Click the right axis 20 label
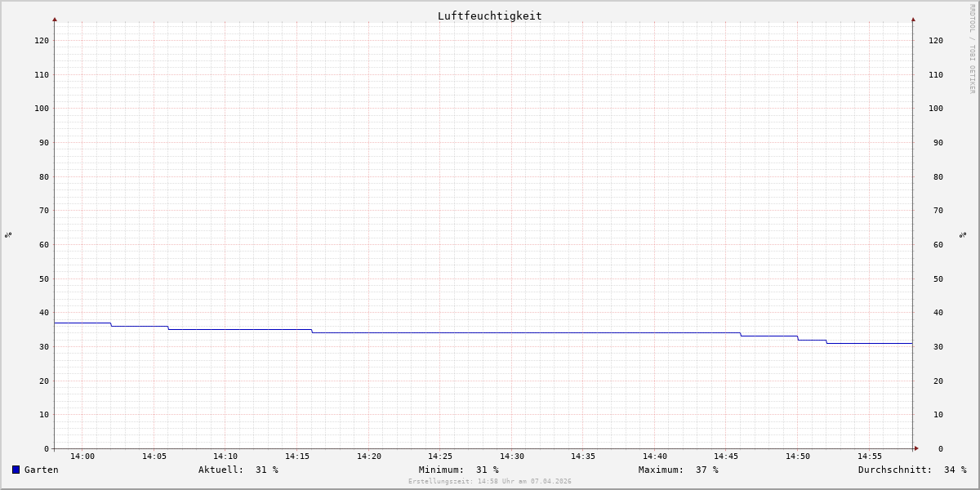The height and width of the screenshot is (490, 980). (x=938, y=381)
